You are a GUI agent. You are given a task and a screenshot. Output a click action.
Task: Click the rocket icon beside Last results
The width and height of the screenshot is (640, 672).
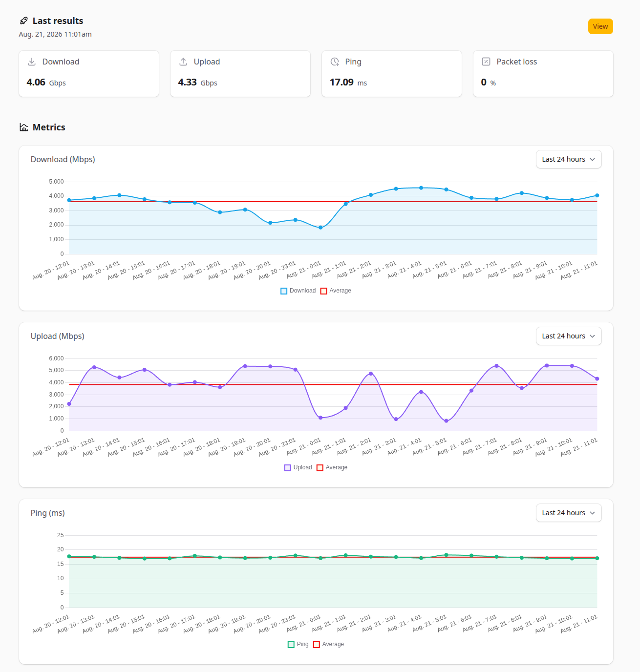coord(23,21)
